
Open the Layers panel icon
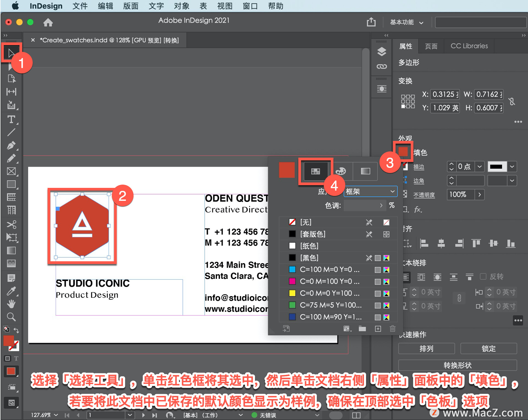(x=381, y=51)
